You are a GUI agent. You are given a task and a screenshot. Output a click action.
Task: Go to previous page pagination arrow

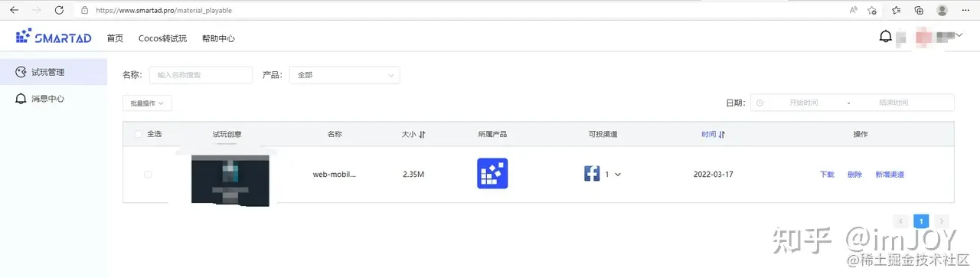[900, 221]
